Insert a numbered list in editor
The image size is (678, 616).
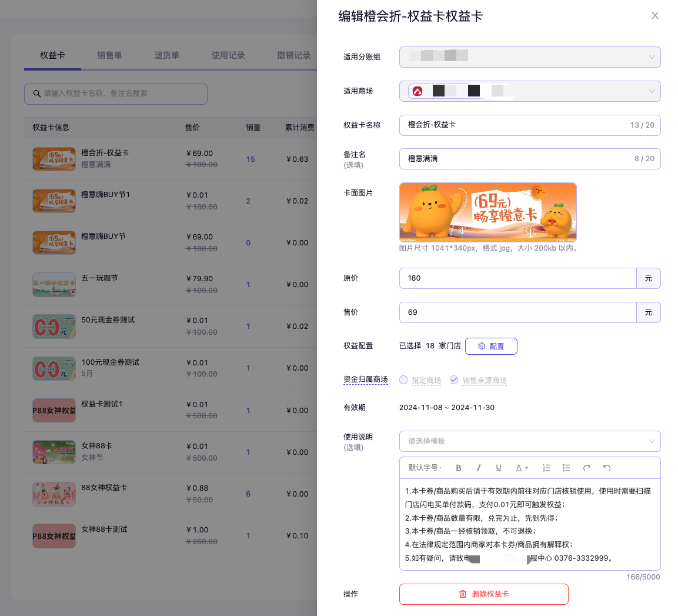coord(546,468)
